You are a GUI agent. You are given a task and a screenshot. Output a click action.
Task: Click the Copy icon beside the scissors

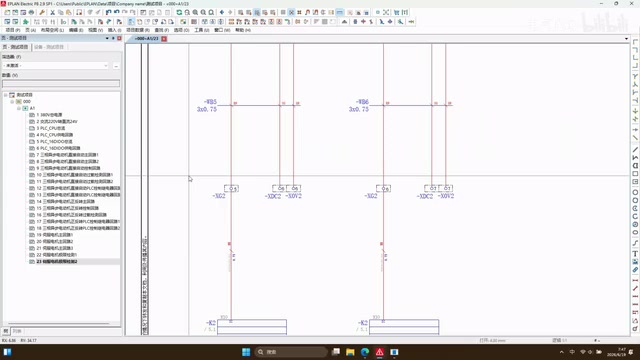pos(60,13)
